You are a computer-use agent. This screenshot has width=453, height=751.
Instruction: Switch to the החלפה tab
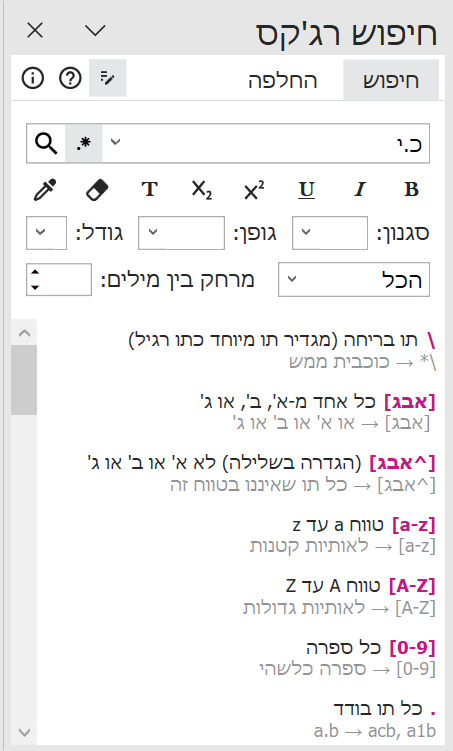(283, 80)
